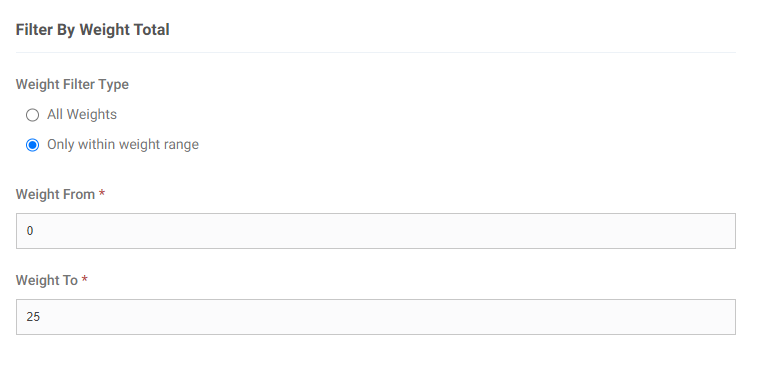Viewport: 757px width, 371px height.
Task: Click the "All Weights" label text
Action: (x=82, y=114)
